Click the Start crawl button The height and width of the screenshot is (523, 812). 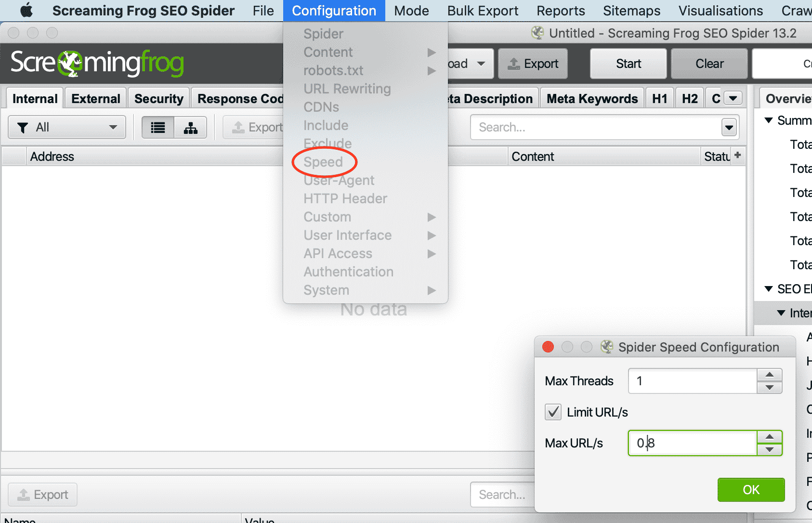pyautogui.click(x=629, y=64)
